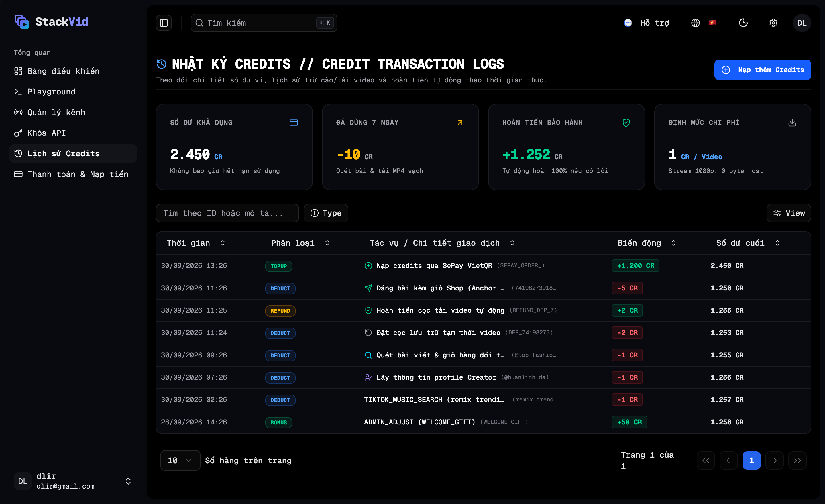Click the dlir@gmail.com account email
This screenshot has height=504, width=825.
[65, 486]
